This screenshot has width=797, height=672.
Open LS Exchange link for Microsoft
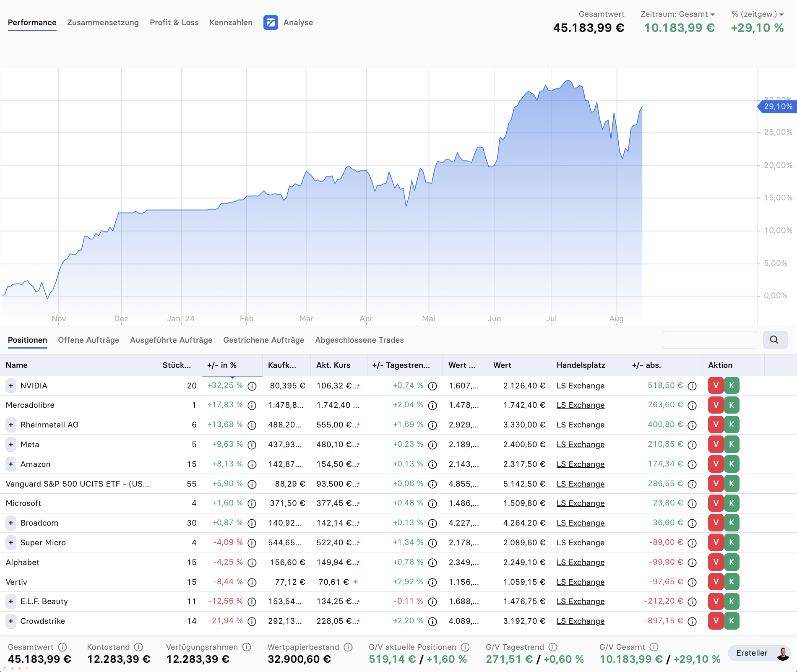click(x=580, y=503)
